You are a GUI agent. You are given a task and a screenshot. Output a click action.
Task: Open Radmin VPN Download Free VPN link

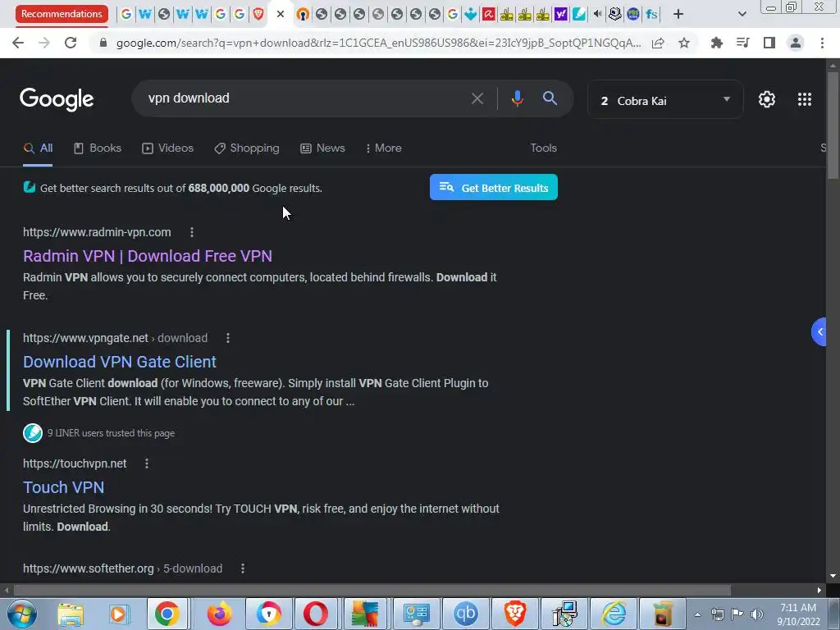(x=148, y=256)
